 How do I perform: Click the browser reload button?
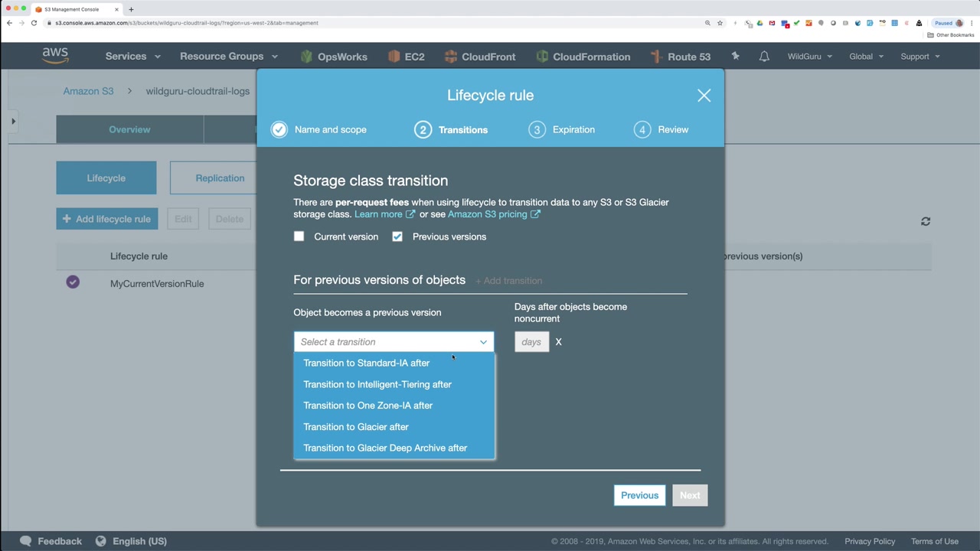pyautogui.click(x=34, y=23)
